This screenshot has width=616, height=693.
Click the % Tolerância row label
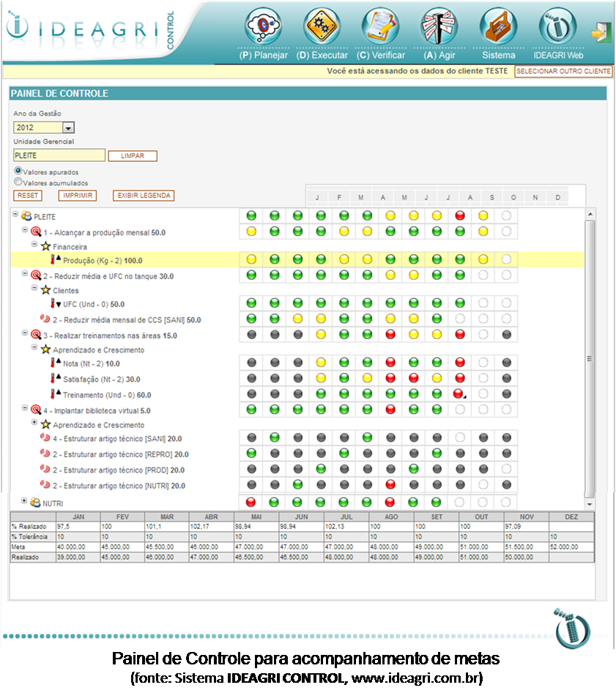tap(33, 536)
